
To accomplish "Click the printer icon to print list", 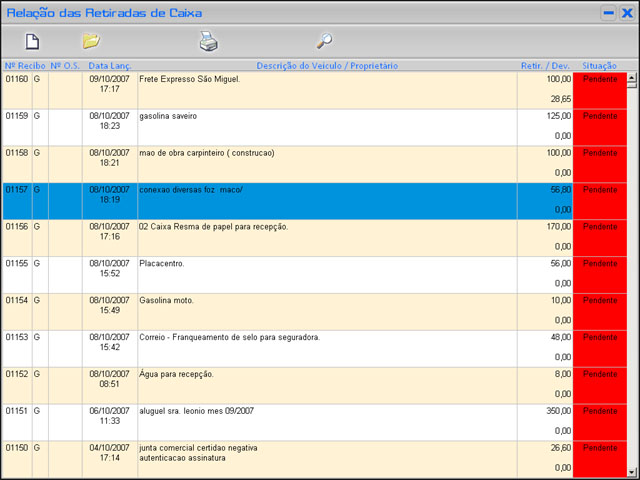I will pyautogui.click(x=208, y=42).
